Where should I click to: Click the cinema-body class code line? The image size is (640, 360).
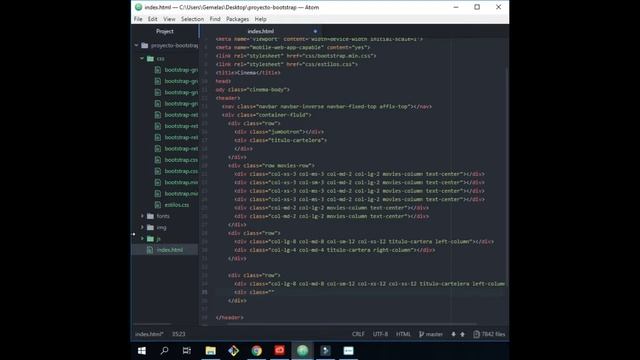click(253, 89)
